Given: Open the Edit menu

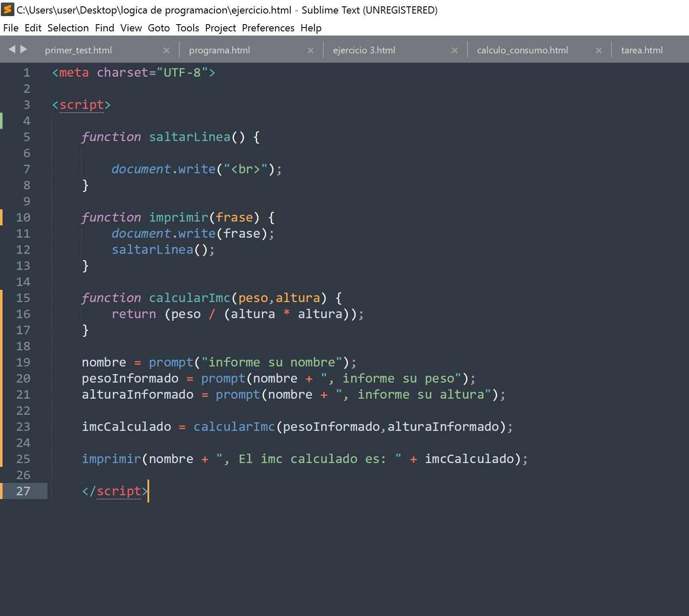Looking at the screenshot, I should [x=33, y=28].
